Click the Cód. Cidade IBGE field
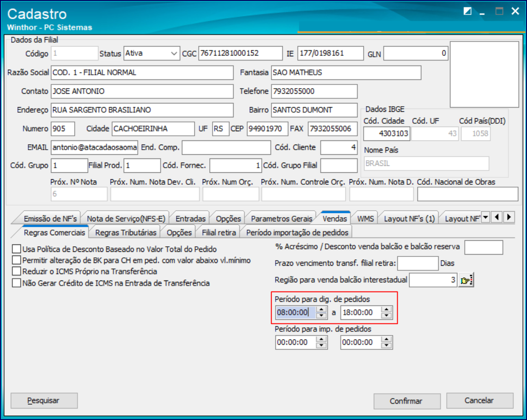The image size is (527, 420). [387, 134]
